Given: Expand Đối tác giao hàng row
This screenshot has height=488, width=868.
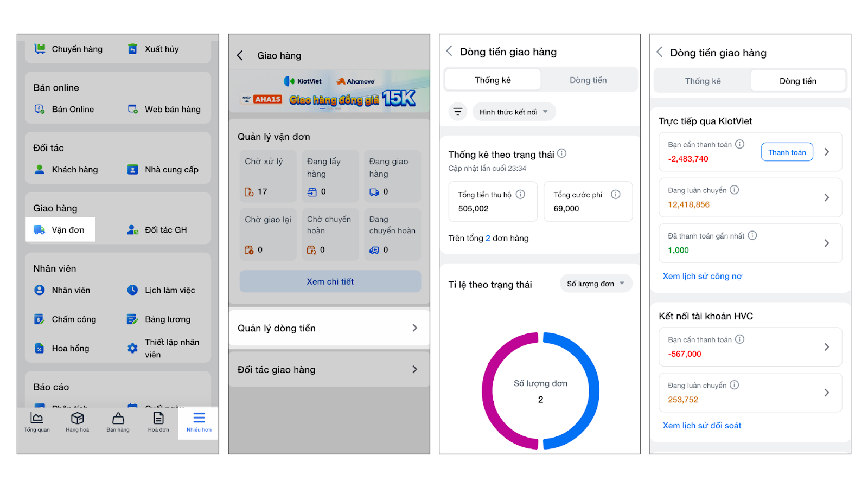Looking at the screenshot, I should point(329,369).
